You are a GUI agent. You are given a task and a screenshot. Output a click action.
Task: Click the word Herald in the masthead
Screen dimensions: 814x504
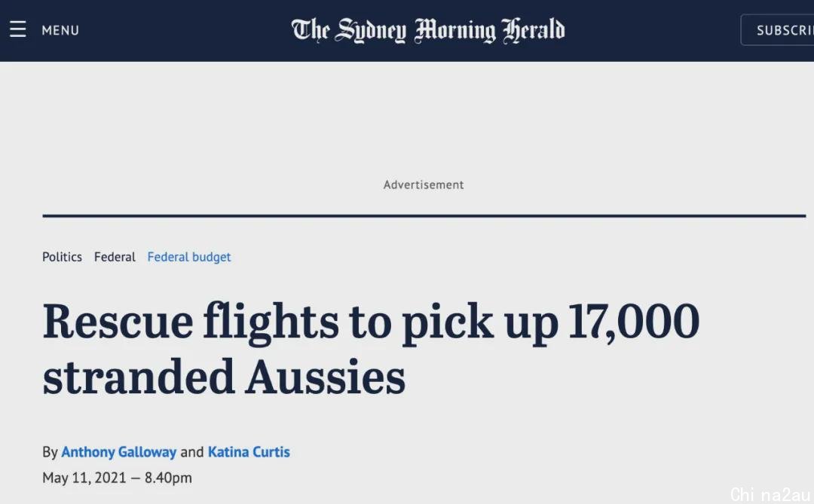click(533, 30)
